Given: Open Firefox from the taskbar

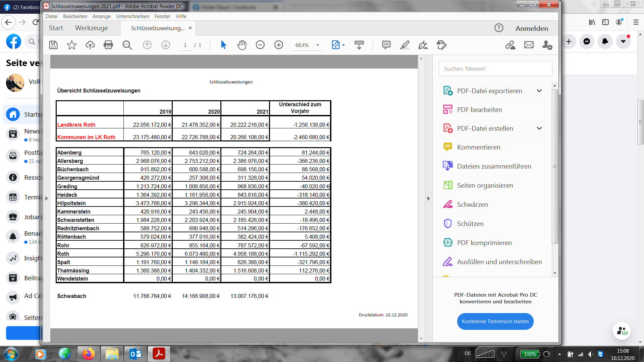Looking at the screenshot, I should point(89,354).
